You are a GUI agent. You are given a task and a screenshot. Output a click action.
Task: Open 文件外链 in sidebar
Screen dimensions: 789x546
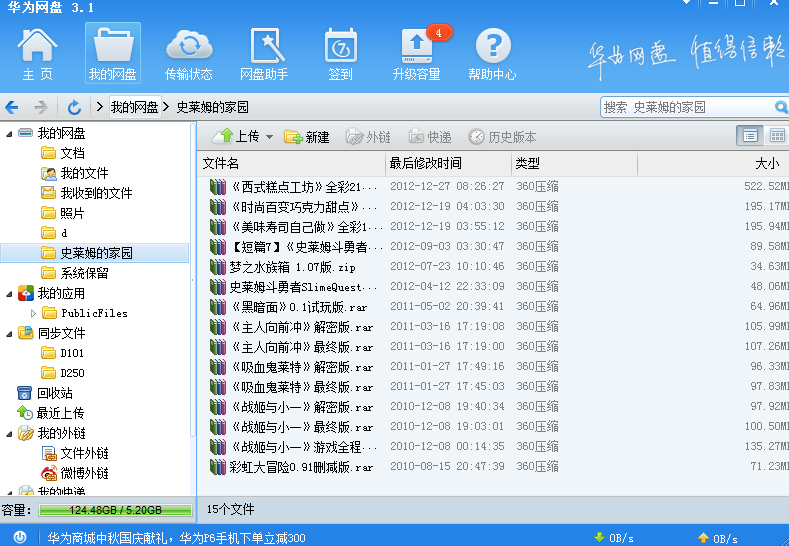click(x=75, y=453)
